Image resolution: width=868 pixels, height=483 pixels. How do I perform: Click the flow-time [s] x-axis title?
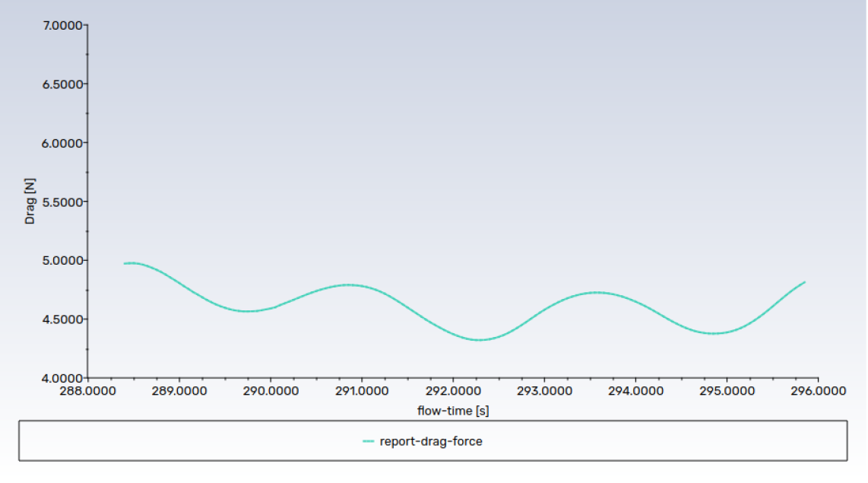(x=453, y=411)
